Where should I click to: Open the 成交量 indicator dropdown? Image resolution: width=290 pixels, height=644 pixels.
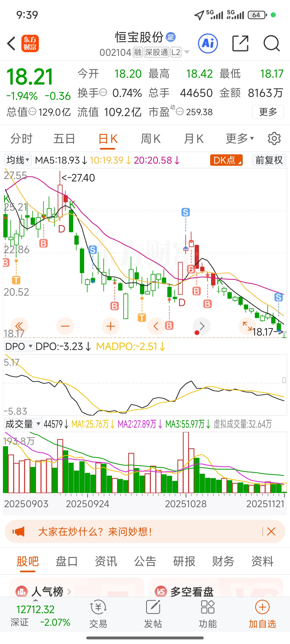click(23, 424)
